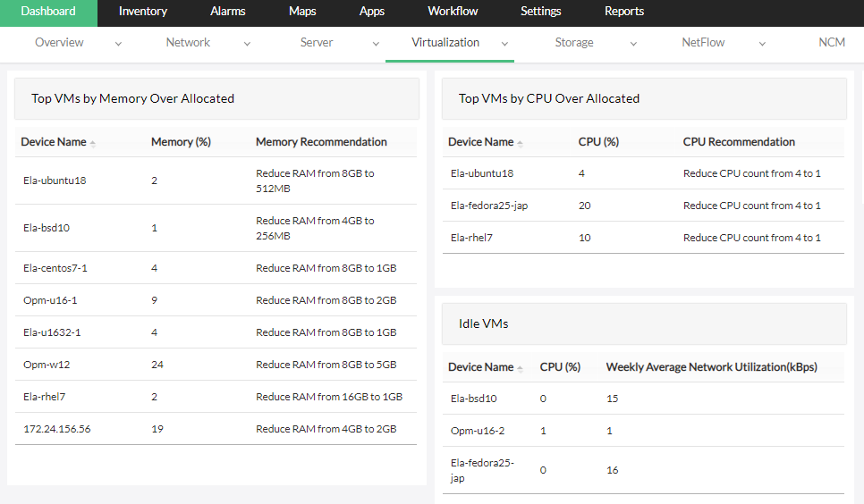This screenshot has height=504, width=864.
Task: Open the Network tab dropdown chevron
Action: coord(245,43)
